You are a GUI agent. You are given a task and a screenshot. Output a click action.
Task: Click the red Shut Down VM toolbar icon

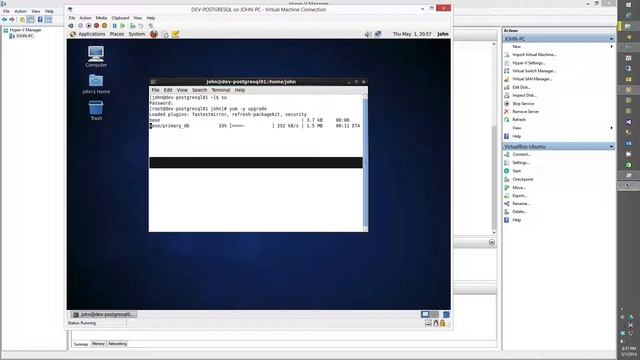coord(96,26)
